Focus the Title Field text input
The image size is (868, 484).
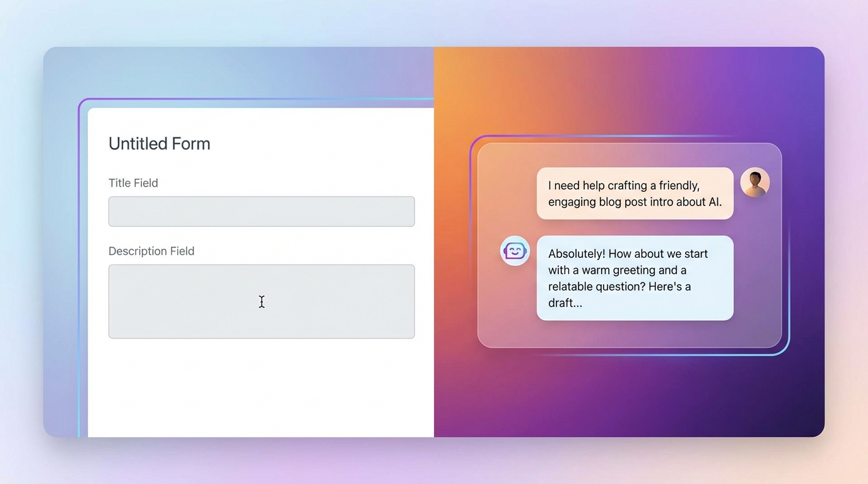(261, 212)
